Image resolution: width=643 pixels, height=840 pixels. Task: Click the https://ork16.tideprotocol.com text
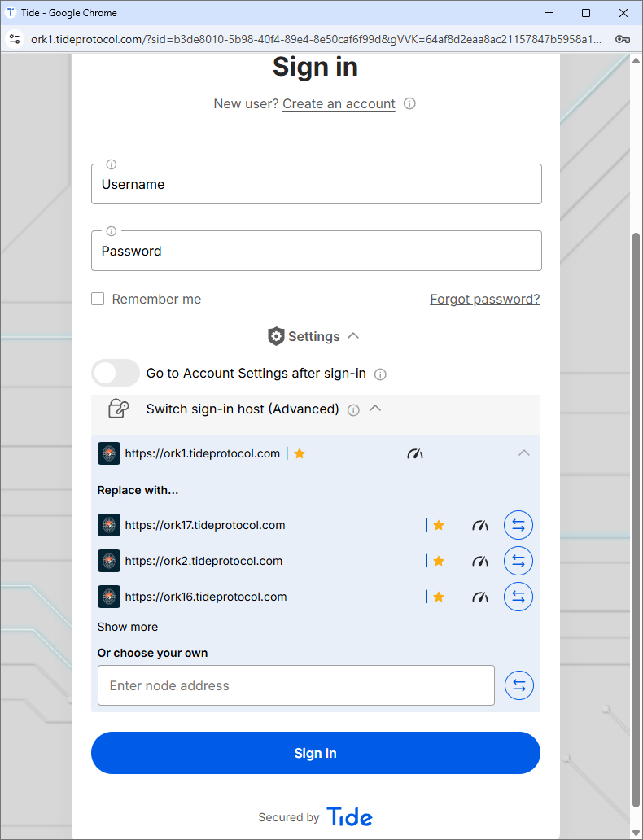pyautogui.click(x=206, y=597)
